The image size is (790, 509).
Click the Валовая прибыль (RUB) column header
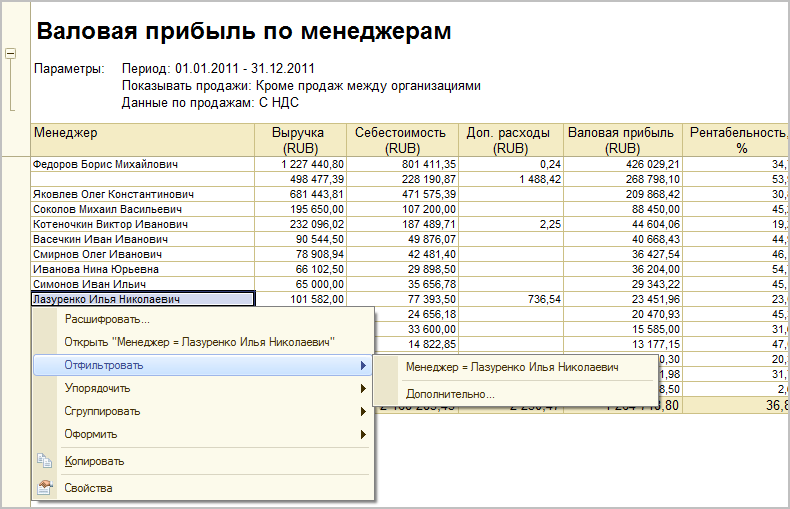click(623, 140)
